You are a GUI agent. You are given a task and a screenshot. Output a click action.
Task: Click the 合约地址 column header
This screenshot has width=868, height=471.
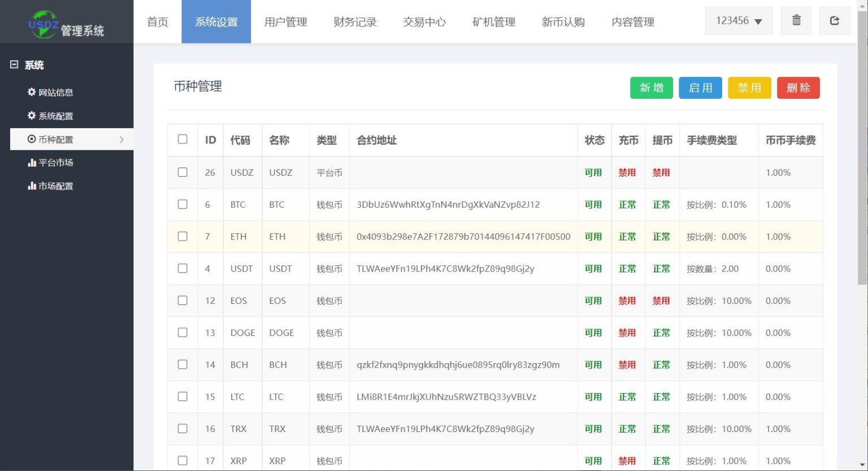[377, 140]
